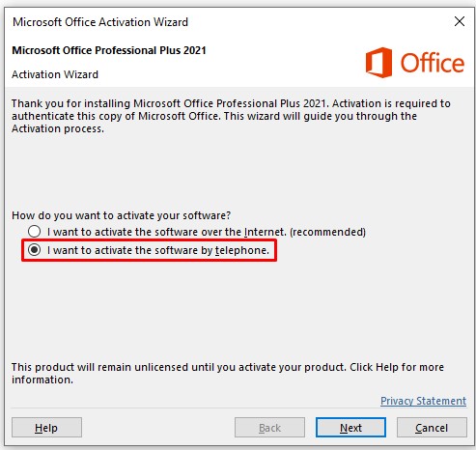Select the activate by telephone radio circle
Screen dimensions: 476x450
pos(34,250)
